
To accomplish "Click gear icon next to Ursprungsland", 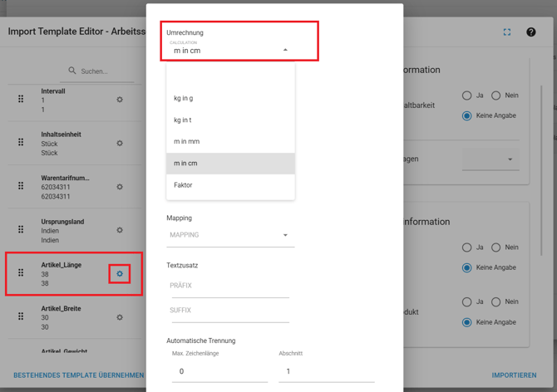I will (120, 230).
